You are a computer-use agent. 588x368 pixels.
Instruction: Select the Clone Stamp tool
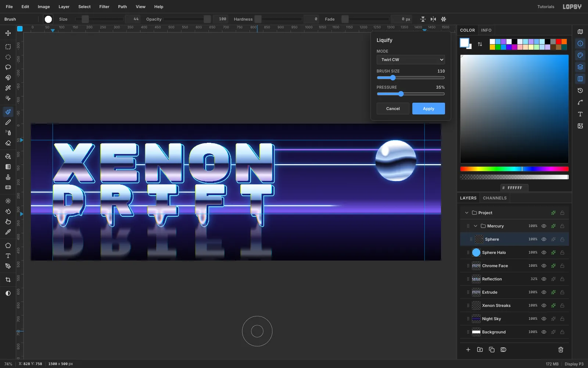point(8,177)
